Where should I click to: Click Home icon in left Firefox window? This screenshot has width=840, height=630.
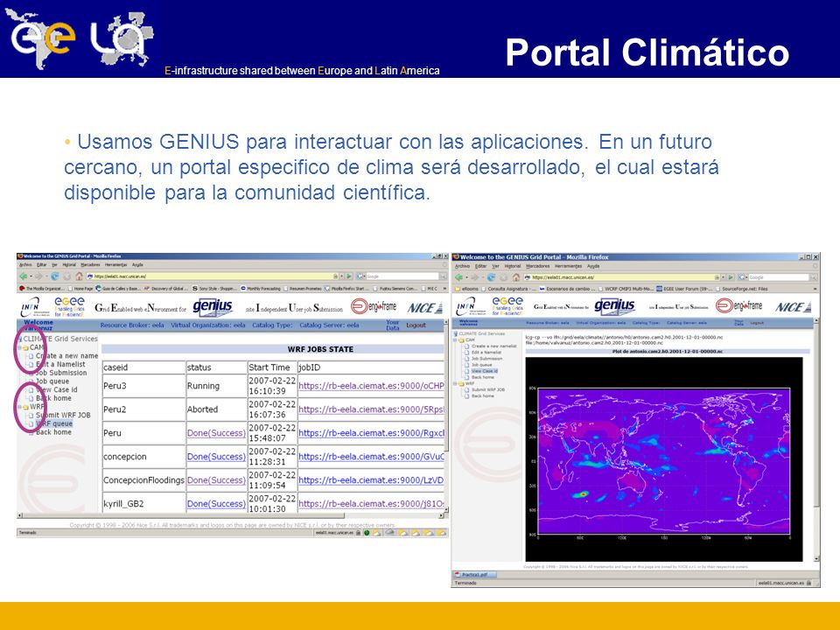80,276
